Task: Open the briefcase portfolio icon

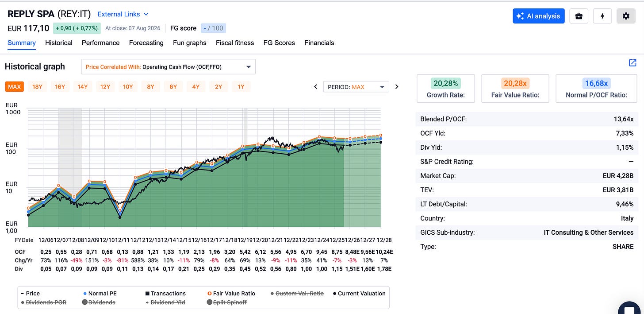Action: coord(578,16)
